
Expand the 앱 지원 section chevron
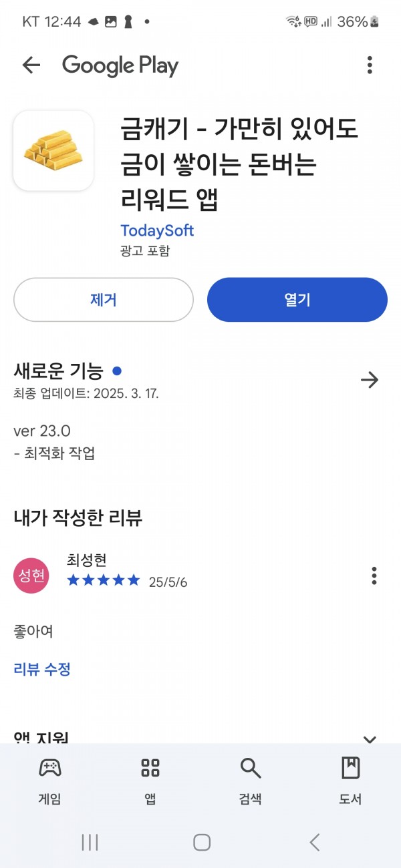(x=370, y=738)
